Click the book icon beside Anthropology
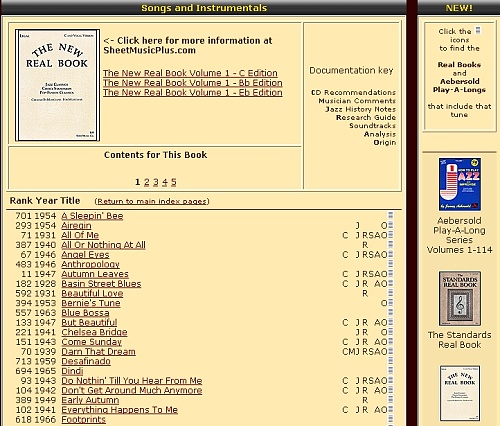The width and height of the screenshot is (500, 426). [391, 264]
